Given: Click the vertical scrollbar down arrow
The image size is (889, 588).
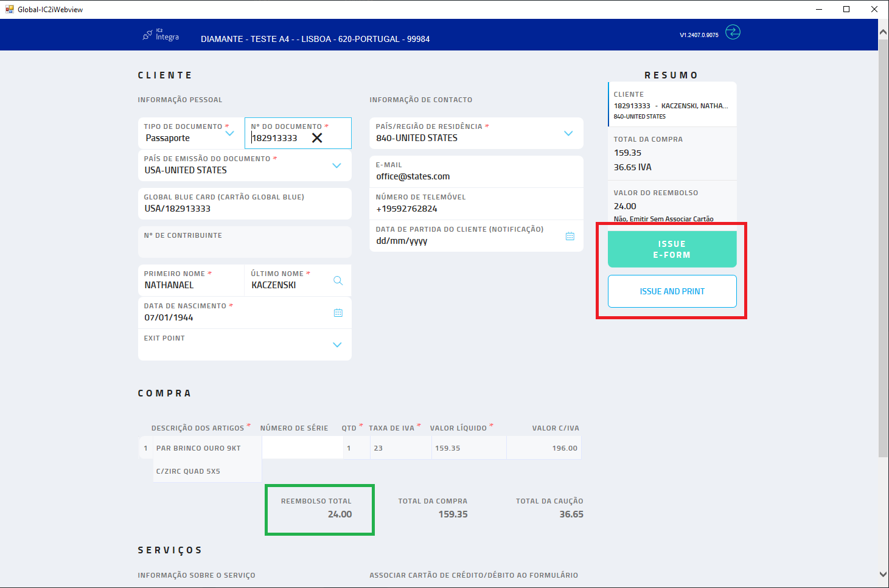Looking at the screenshot, I should coord(883,574).
